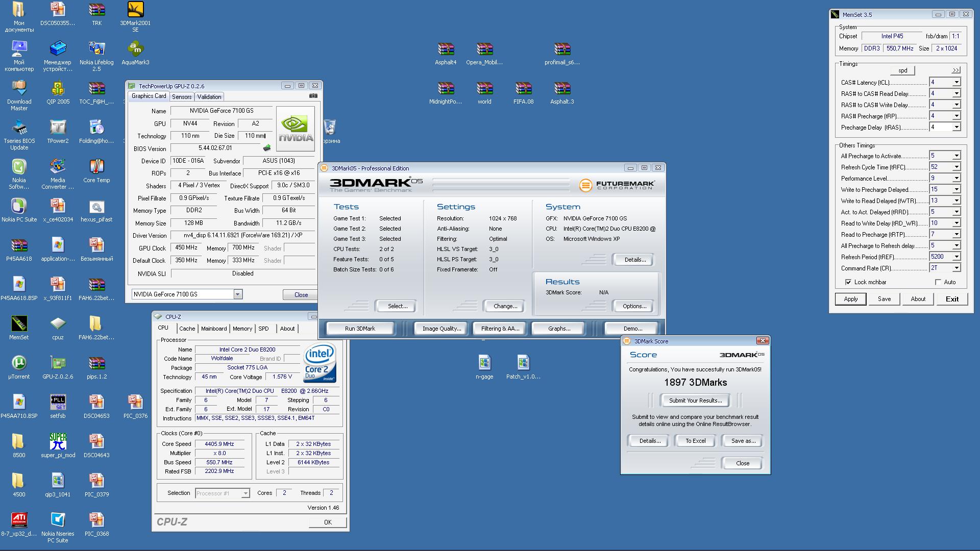Launch Core Temp desktop icon
Screen dimensions: 980x551
pyautogui.click(x=96, y=171)
